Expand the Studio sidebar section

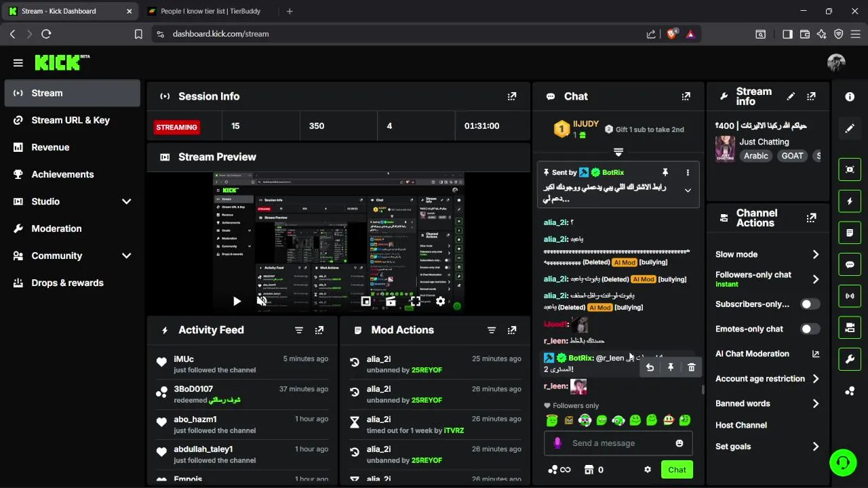[x=126, y=201]
